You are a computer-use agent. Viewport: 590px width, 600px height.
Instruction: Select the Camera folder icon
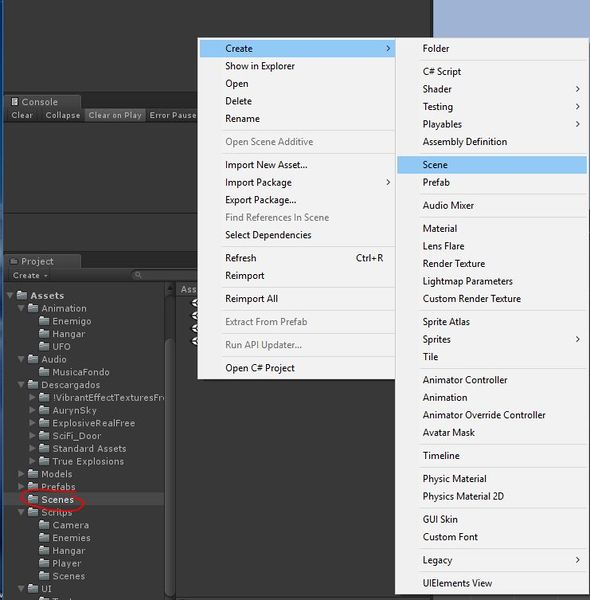44,525
